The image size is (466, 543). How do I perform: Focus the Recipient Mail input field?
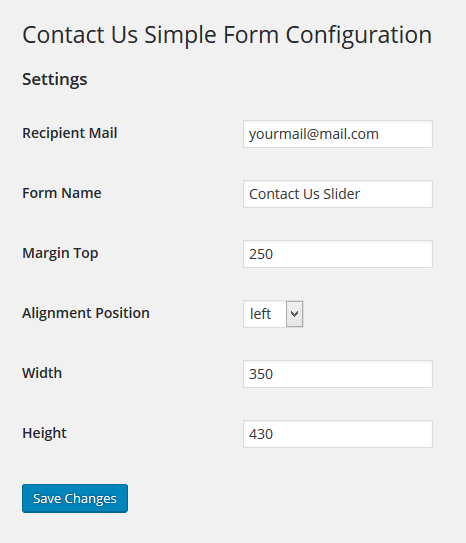(x=338, y=134)
